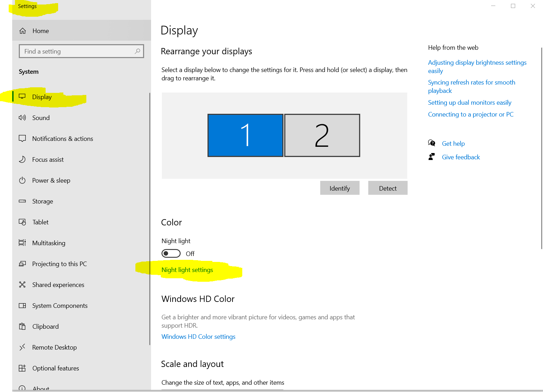The height and width of the screenshot is (392, 543).
Task: Open Windows HD Color settings link
Action: 198,337
